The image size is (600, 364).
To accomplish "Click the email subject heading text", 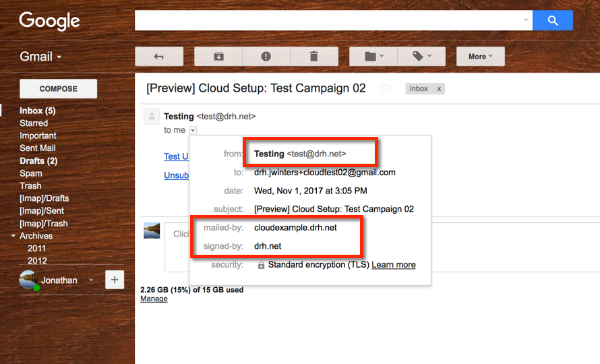I will [256, 88].
